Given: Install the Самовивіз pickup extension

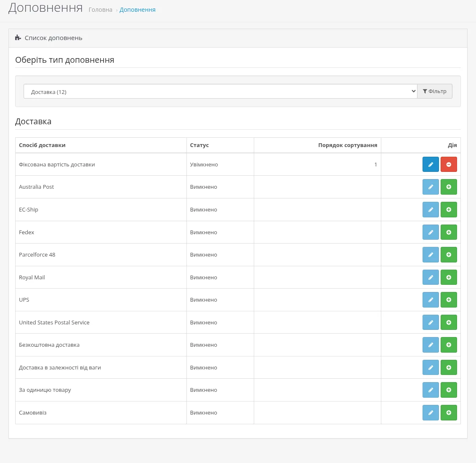Looking at the screenshot, I should (x=449, y=412).
